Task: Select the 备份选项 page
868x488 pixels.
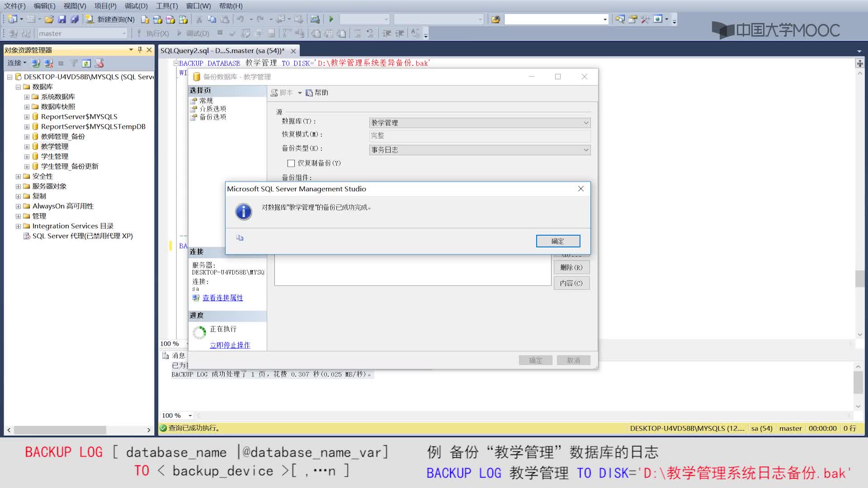Action: [212, 117]
